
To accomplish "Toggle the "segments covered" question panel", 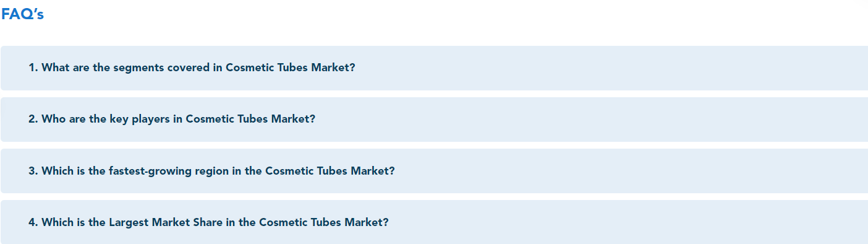I will [434, 68].
